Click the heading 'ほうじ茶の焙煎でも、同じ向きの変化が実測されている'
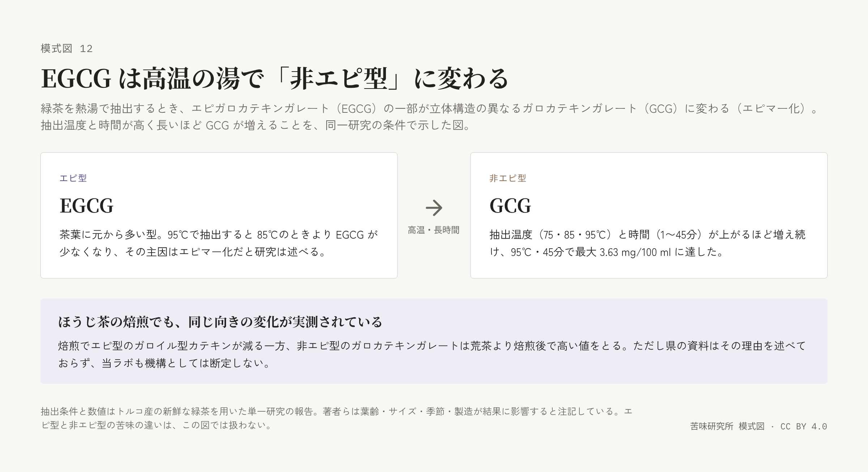The image size is (868, 472). [x=220, y=322]
